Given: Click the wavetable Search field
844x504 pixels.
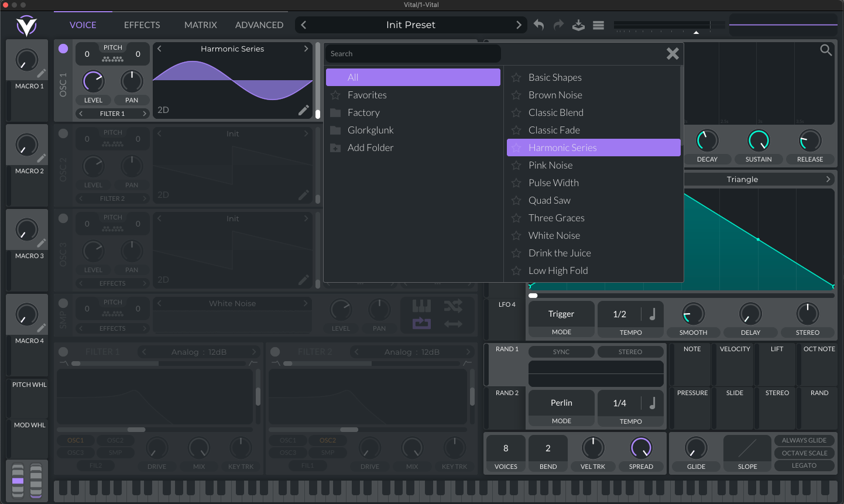Looking at the screenshot, I should point(413,54).
